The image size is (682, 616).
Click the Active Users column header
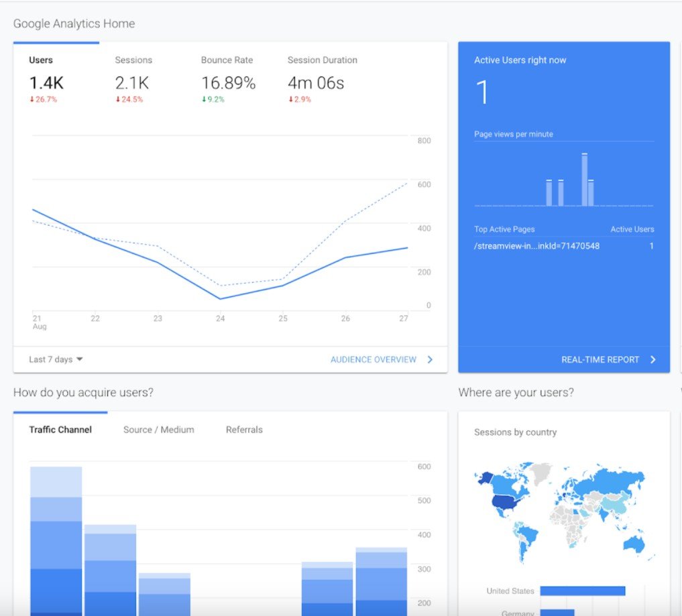632,229
